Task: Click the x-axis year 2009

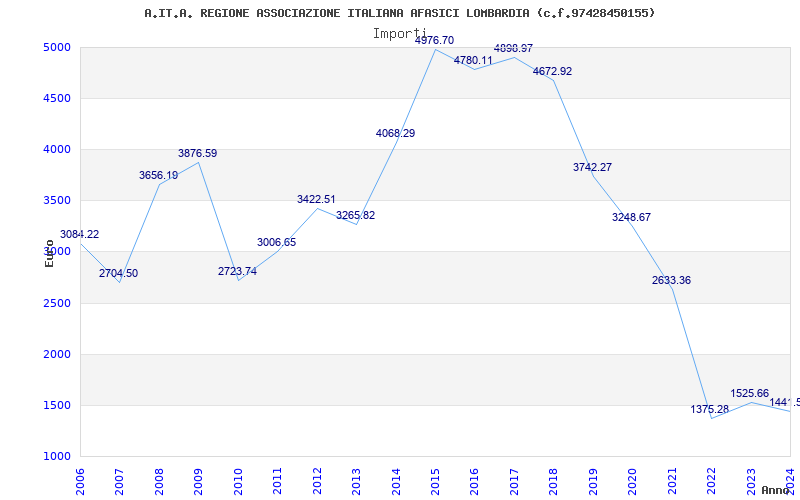Action: click(x=198, y=481)
